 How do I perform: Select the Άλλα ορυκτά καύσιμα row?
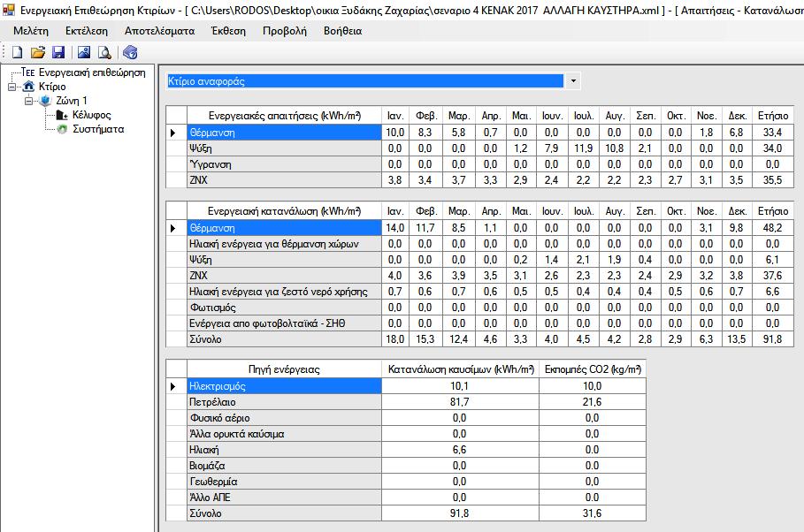point(406,434)
